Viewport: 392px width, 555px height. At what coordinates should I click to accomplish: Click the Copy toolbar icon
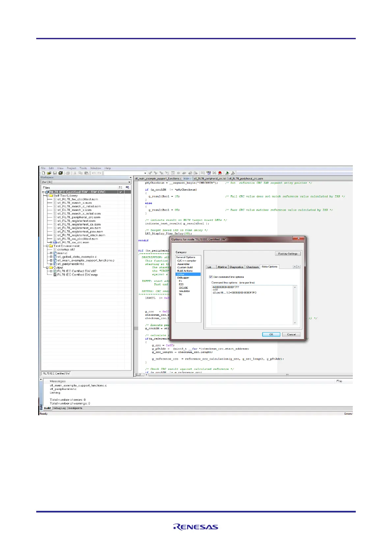[x=81, y=173]
